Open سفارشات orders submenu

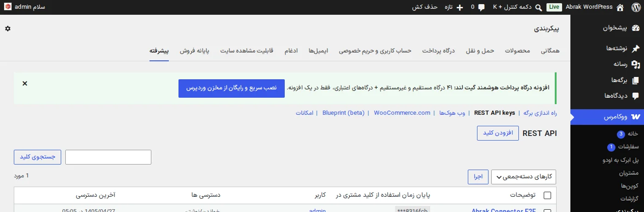(x=628, y=147)
